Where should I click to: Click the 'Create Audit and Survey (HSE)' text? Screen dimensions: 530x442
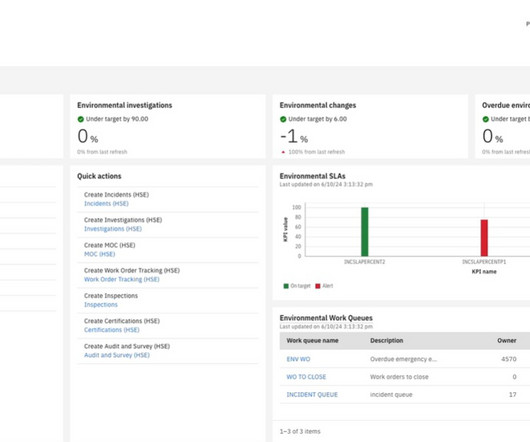coord(127,346)
